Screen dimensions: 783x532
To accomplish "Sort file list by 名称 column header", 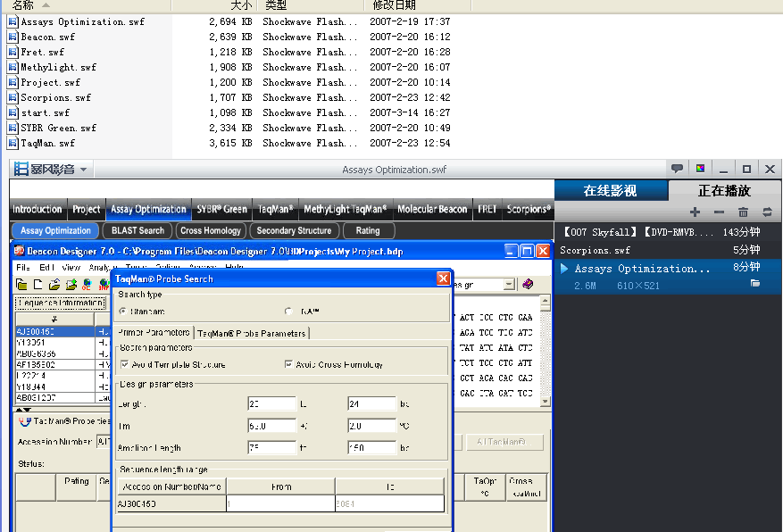I will point(85,5).
